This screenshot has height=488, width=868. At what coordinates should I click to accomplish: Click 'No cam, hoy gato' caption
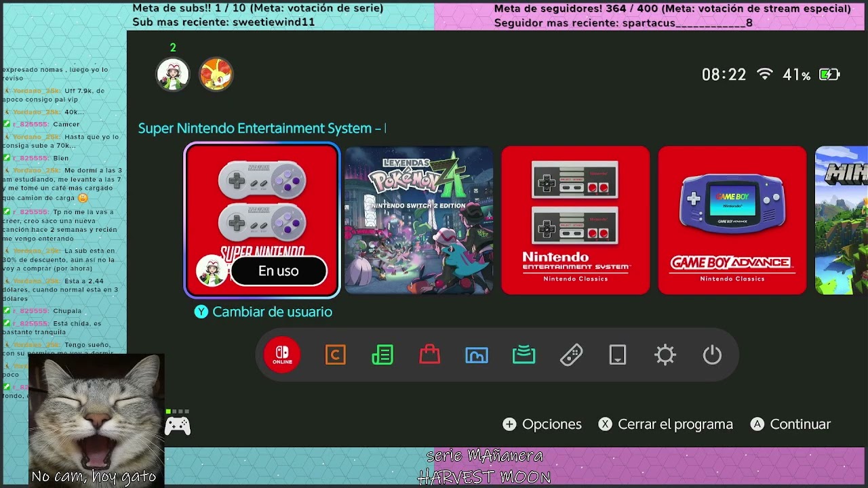point(94,476)
